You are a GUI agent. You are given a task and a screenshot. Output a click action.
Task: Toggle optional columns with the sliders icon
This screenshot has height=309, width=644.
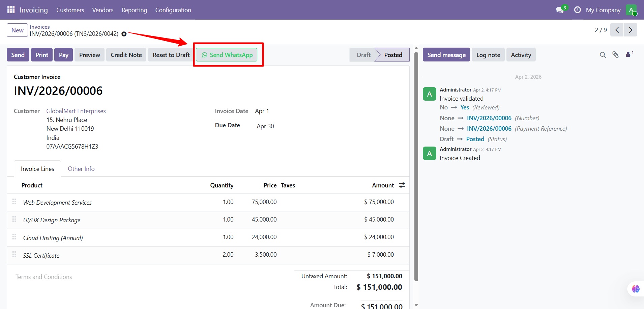click(402, 185)
